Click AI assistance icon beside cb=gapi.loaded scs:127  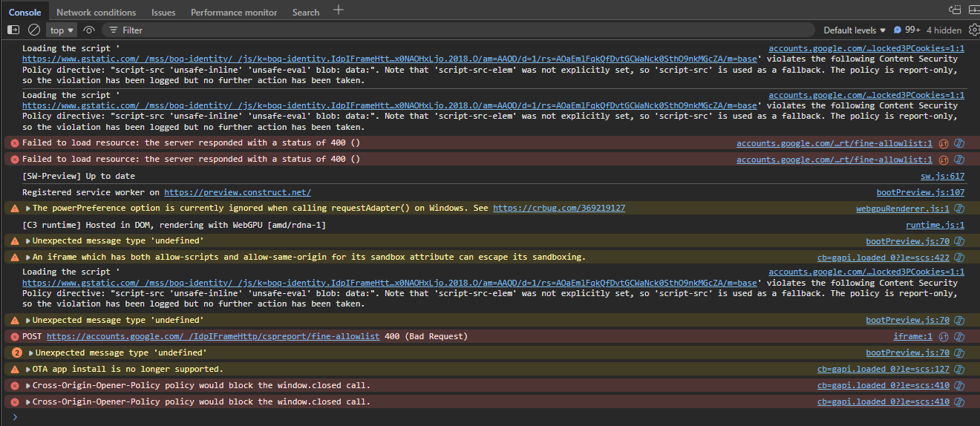pos(959,369)
